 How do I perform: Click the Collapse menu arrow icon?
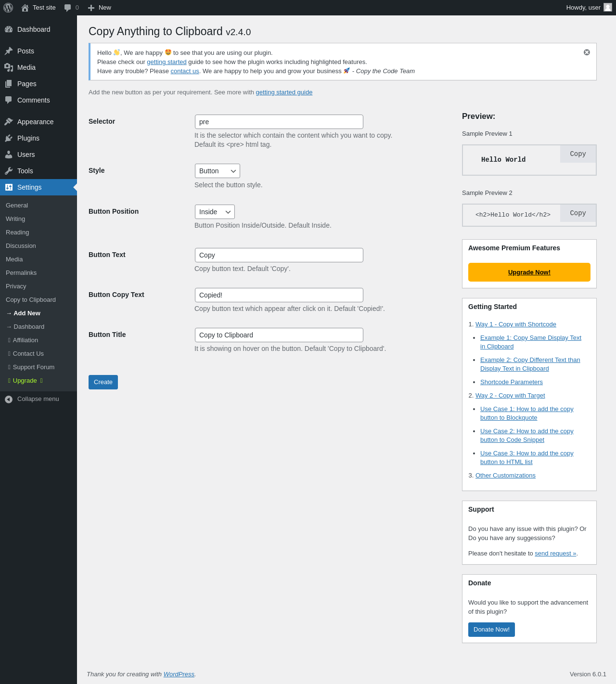coord(9,399)
